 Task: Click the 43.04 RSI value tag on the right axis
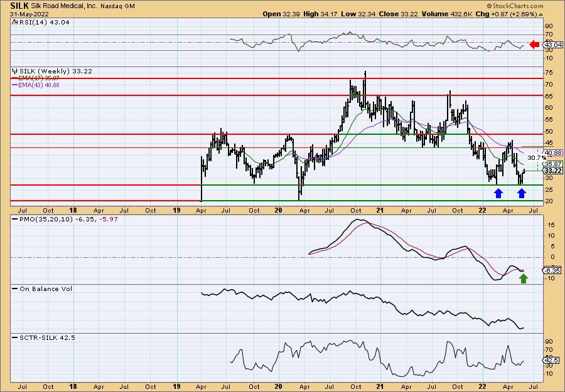[553, 45]
